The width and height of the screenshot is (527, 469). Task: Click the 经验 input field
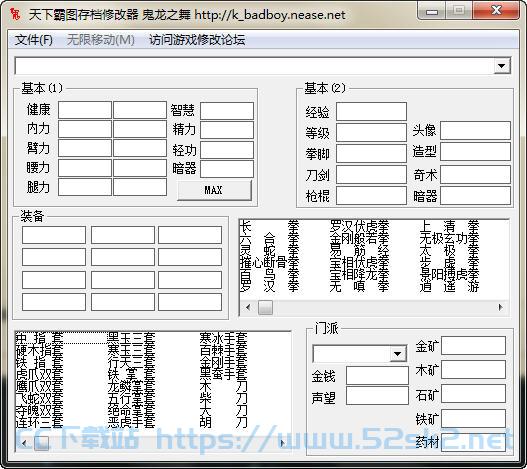click(371, 111)
